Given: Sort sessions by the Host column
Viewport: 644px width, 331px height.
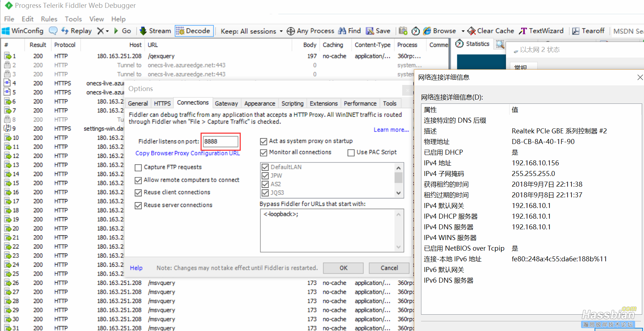Looking at the screenshot, I should (135, 45).
